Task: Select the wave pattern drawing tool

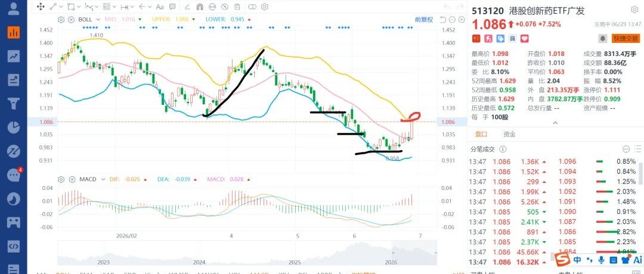Action: pyautogui.click(x=88, y=7)
